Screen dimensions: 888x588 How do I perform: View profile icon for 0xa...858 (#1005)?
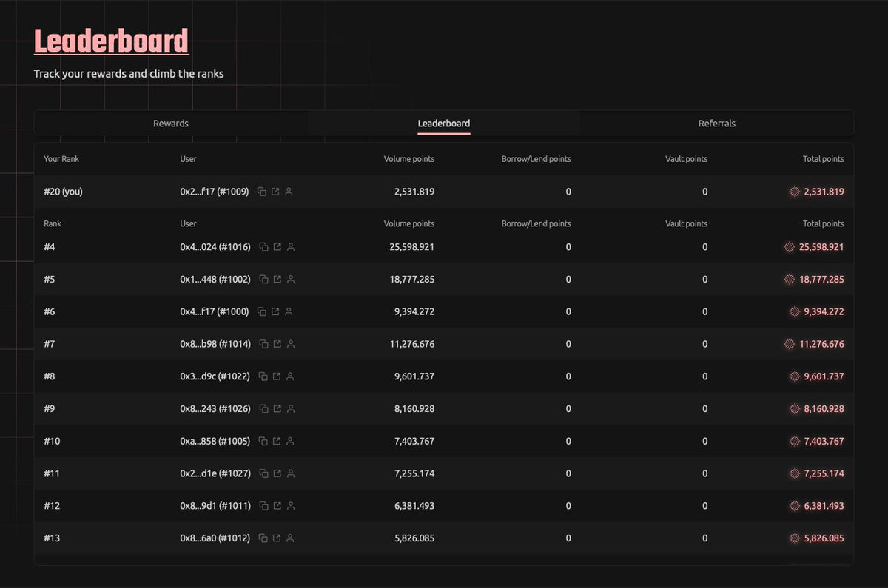pos(290,442)
